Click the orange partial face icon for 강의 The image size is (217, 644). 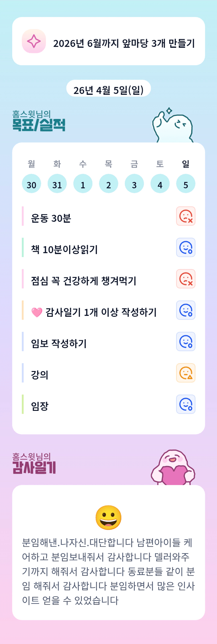coord(186,373)
